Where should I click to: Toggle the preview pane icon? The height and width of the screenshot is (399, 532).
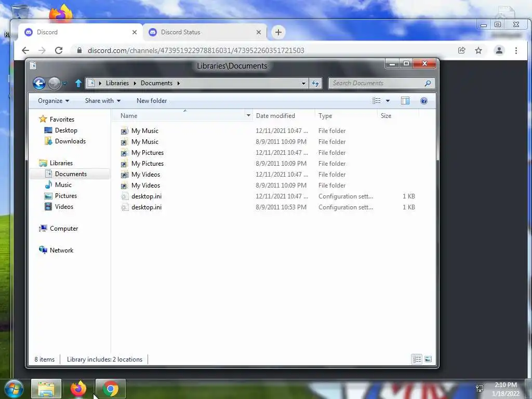pos(405,101)
